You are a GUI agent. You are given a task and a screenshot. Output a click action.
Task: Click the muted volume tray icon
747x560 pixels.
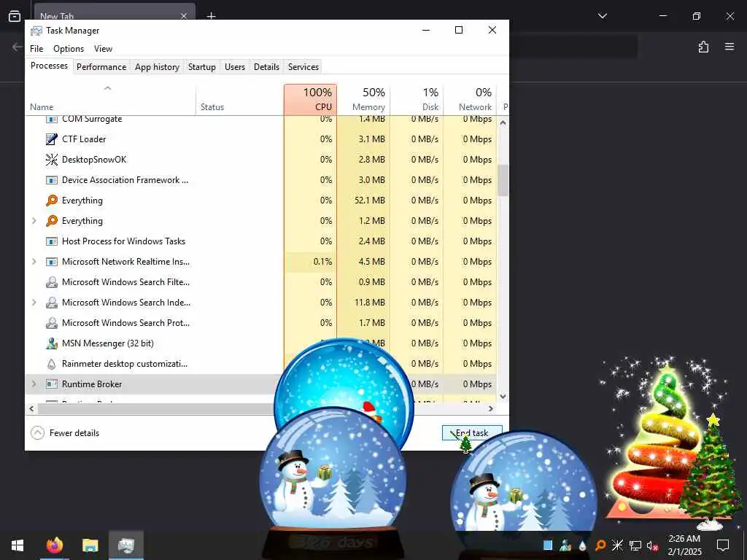coord(653,545)
